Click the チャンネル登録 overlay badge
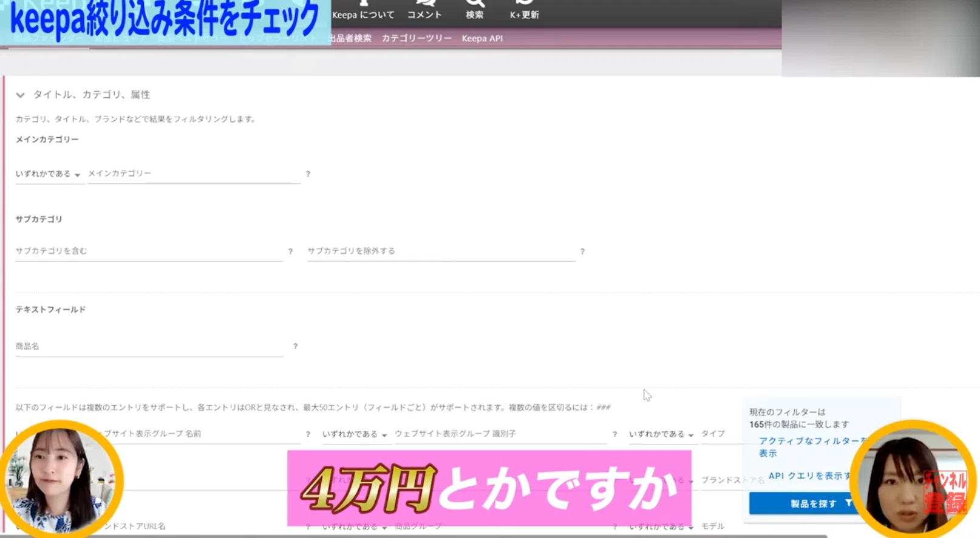The image size is (980, 538). [x=945, y=492]
